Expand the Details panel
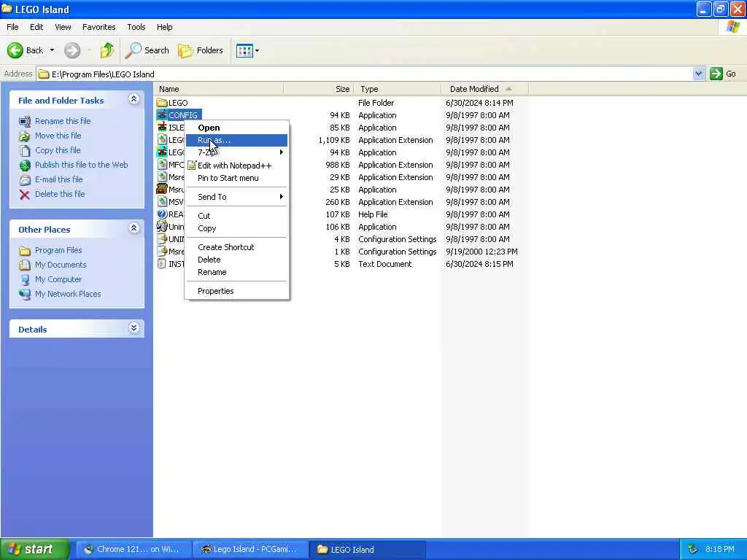 [134, 328]
